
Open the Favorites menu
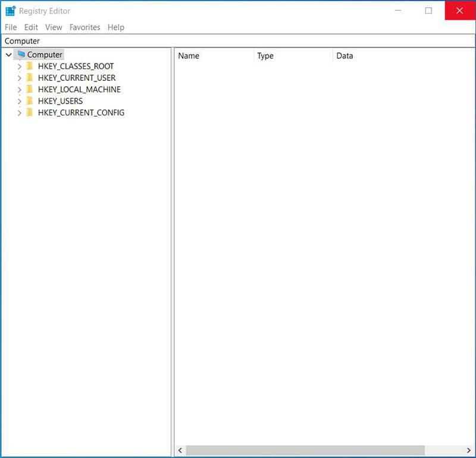pos(84,27)
